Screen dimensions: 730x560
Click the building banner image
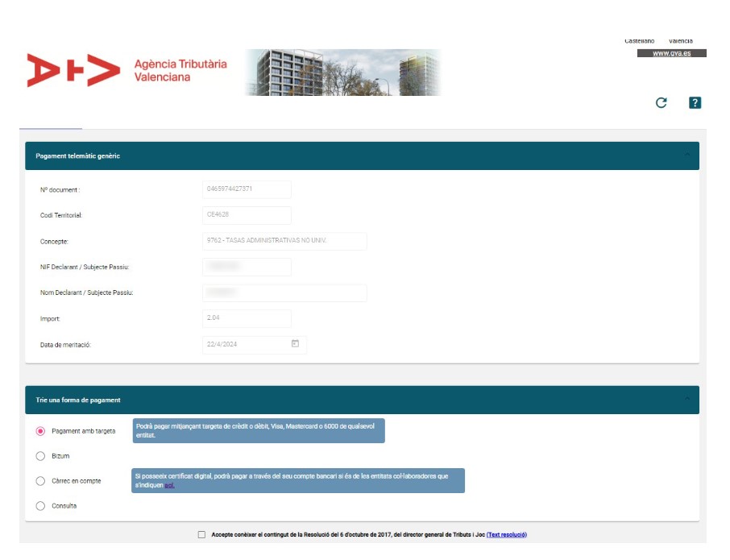pos(343,73)
